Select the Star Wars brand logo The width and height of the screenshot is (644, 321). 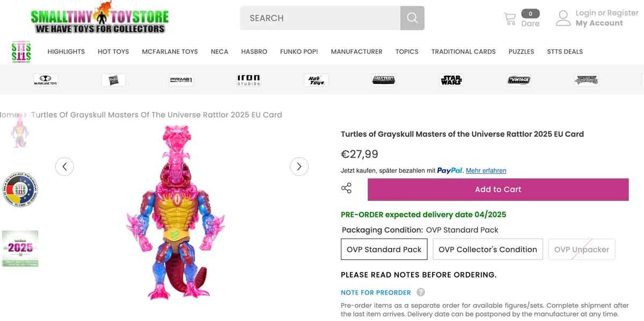(x=451, y=79)
